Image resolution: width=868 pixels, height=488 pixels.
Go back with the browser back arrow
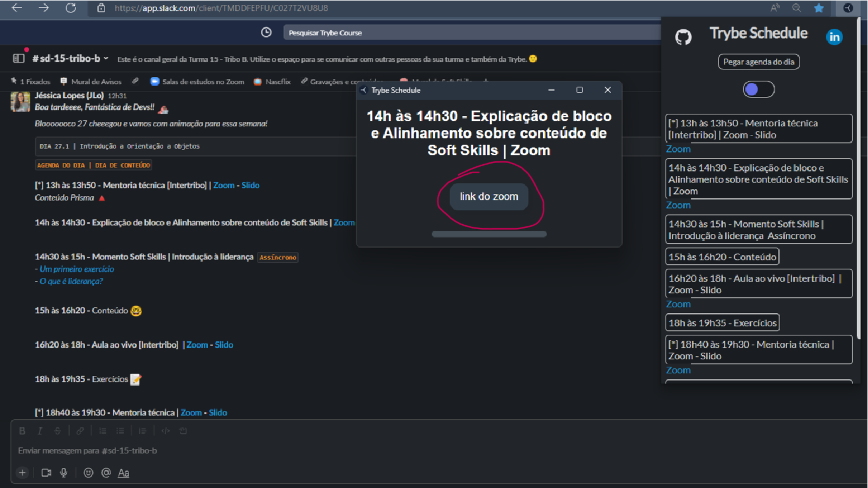(17, 8)
